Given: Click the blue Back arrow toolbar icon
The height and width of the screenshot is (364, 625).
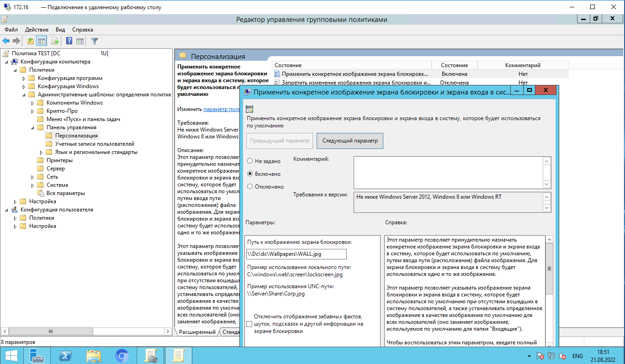Looking at the screenshot, I should [x=6, y=41].
